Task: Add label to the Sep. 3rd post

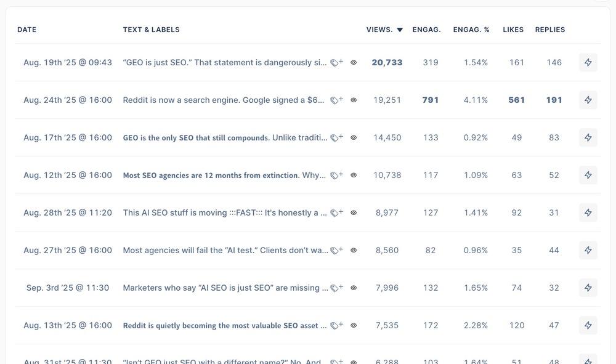Action: (x=336, y=288)
